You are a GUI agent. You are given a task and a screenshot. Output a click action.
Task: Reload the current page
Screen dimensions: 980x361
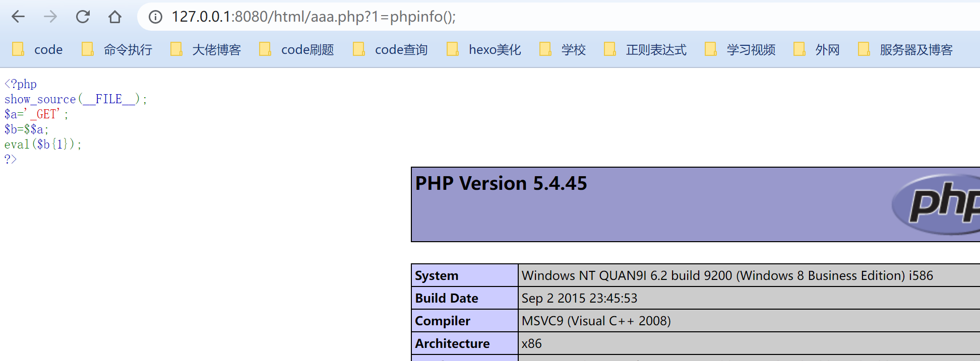(x=83, y=17)
